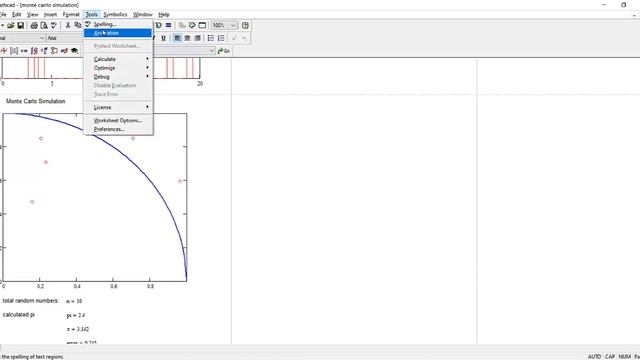Select the 'Monte Carlo Simulation' title text

36,101
